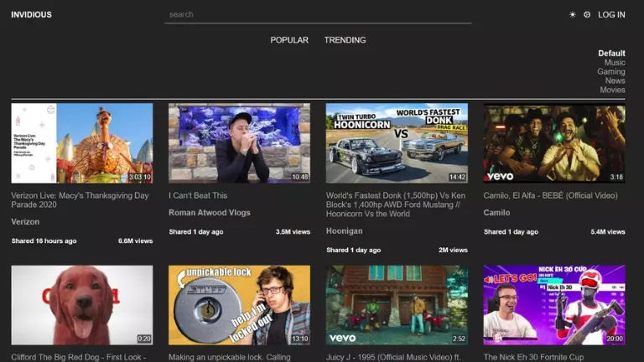
Task: Click the 14:42 duration badge
Action: tap(457, 178)
